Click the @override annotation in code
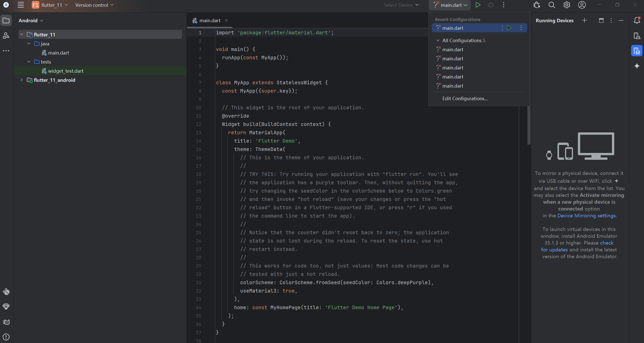The image size is (644, 343). click(235, 116)
